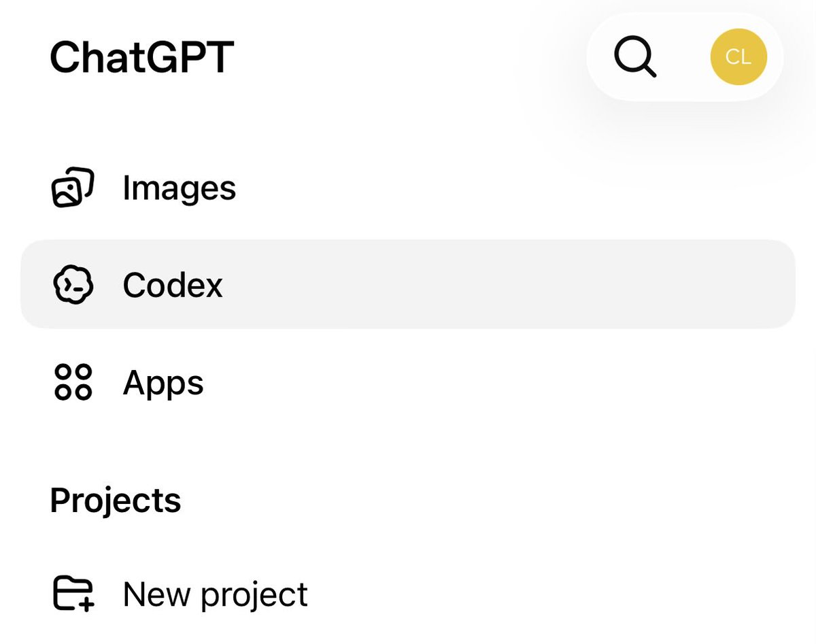Click the ChatGPT title heading
Viewport: 816px width, 644px height.
point(142,57)
